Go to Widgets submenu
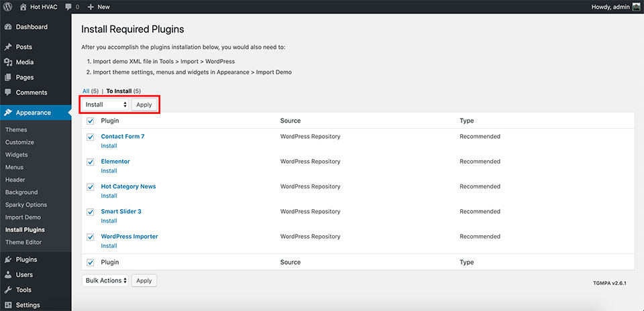 16,155
